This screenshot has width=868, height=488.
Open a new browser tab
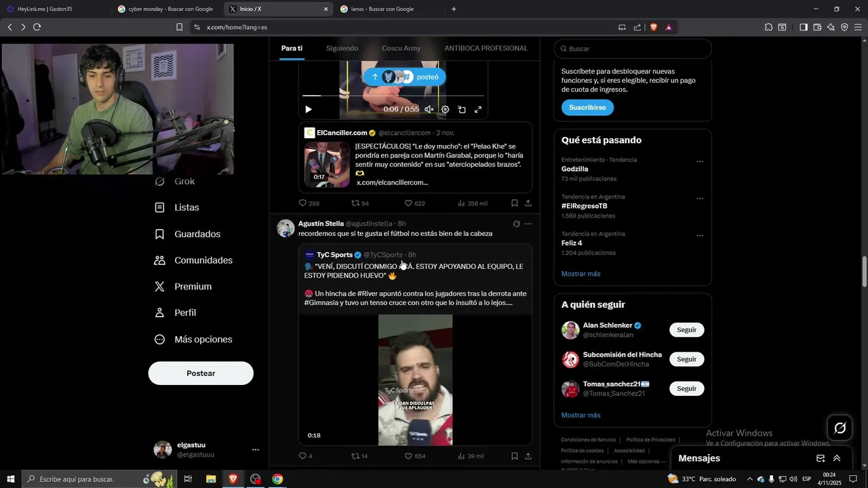[x=454, y=9]
